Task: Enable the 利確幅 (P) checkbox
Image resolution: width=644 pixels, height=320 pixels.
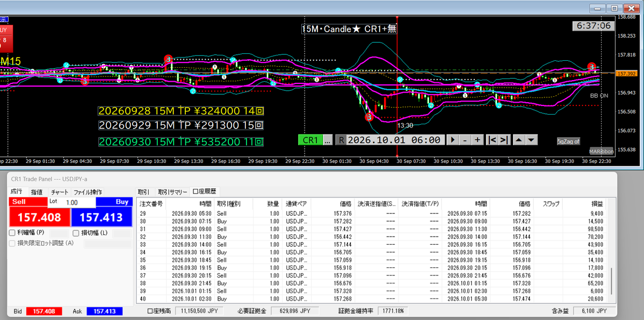Action: [12, 233]
